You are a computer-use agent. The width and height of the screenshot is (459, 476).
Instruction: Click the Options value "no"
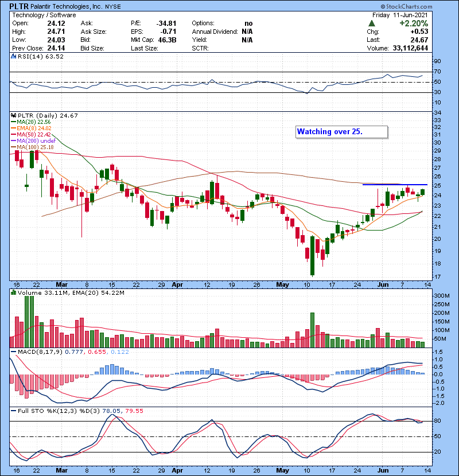tap(248, 24)
